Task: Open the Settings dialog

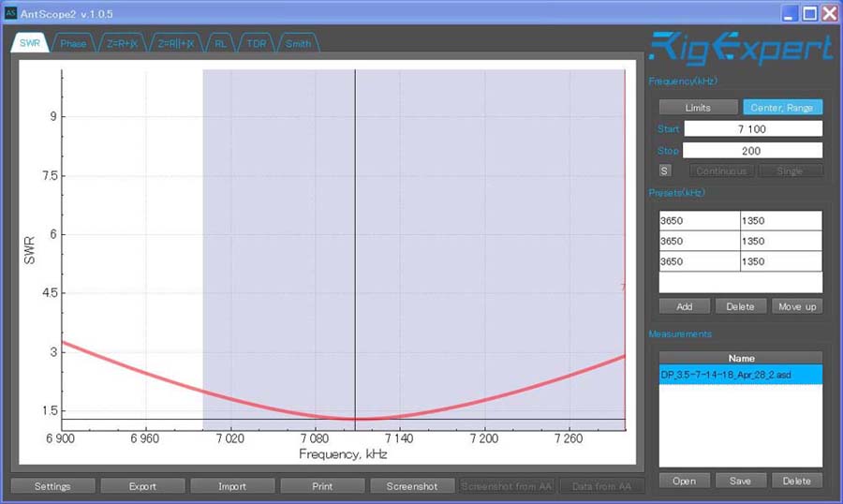Action: tap(52, 486)
